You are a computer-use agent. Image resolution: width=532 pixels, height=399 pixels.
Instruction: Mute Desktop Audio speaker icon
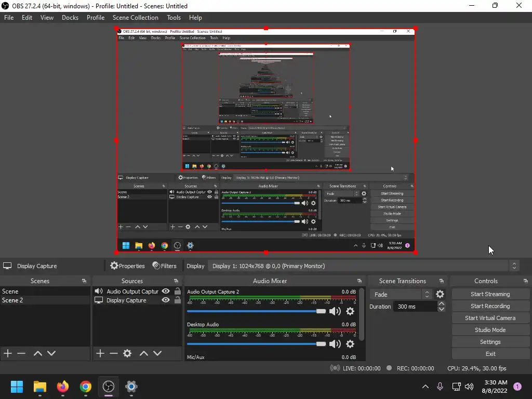coord(335,344)
